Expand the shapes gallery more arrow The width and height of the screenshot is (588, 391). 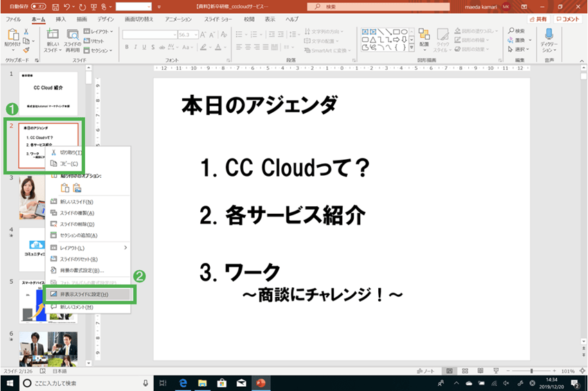(412, 48)
